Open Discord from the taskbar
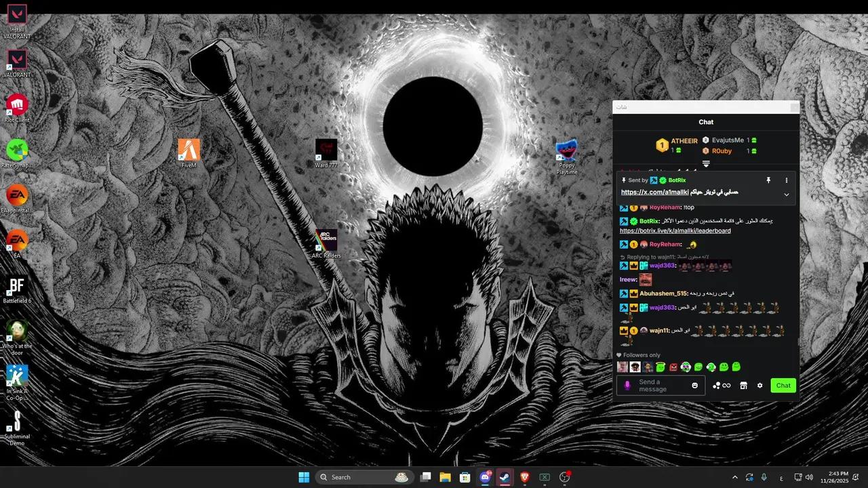This screenshot has width=868, height=488. (x=485, y=477)
